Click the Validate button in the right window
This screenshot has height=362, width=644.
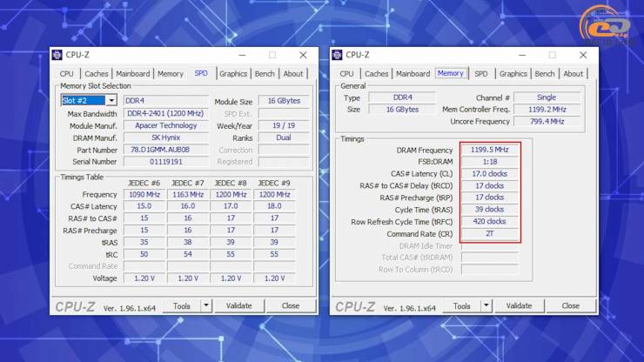(520, 305)
